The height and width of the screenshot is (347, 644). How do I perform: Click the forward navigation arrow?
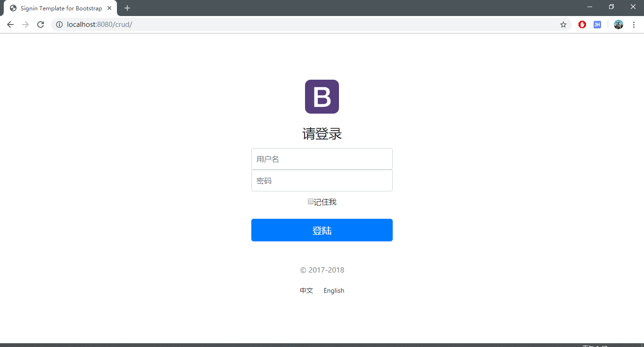click(25, 24)
